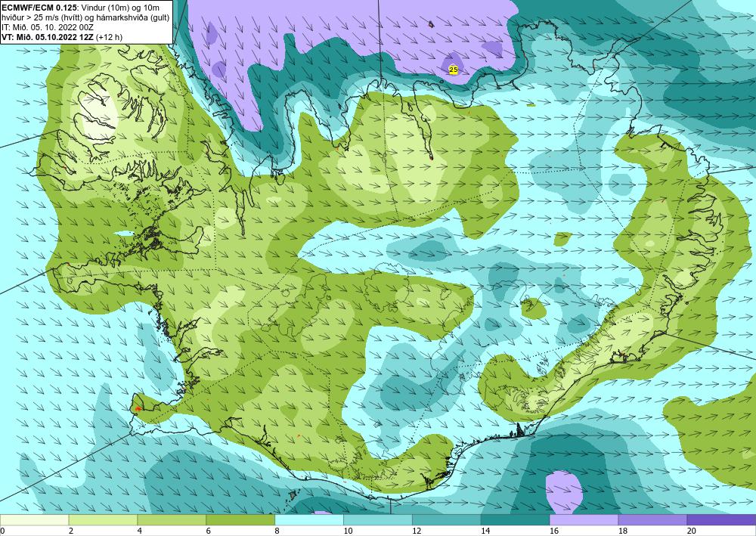Image resolution: width=756 pixels, height=536 pixels.
Task: Click the legend scale value 20
Action: tap(692, 531)
